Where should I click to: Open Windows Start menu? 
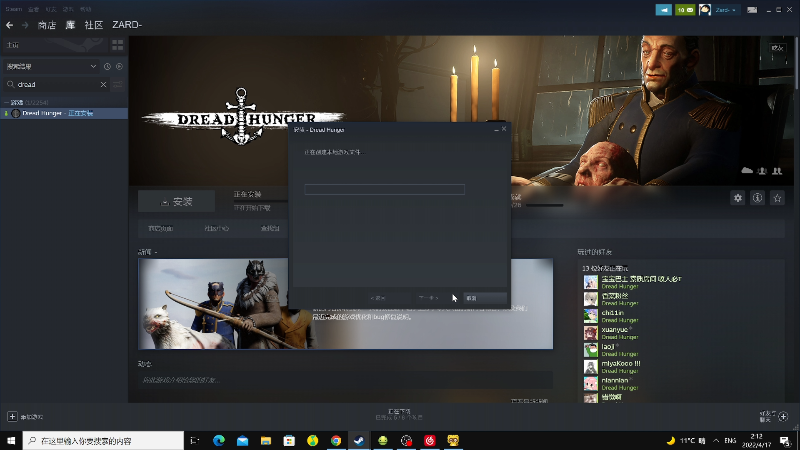point(11,440)
